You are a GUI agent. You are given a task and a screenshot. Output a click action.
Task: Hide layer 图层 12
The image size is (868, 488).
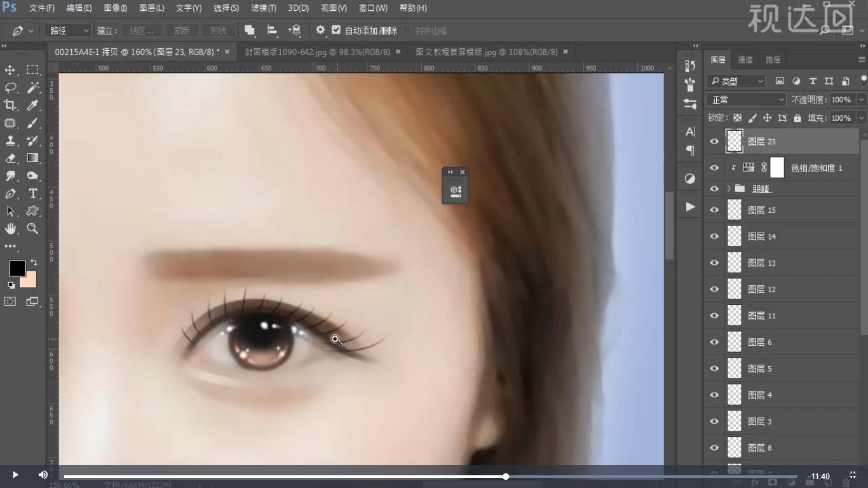[714, 289]
